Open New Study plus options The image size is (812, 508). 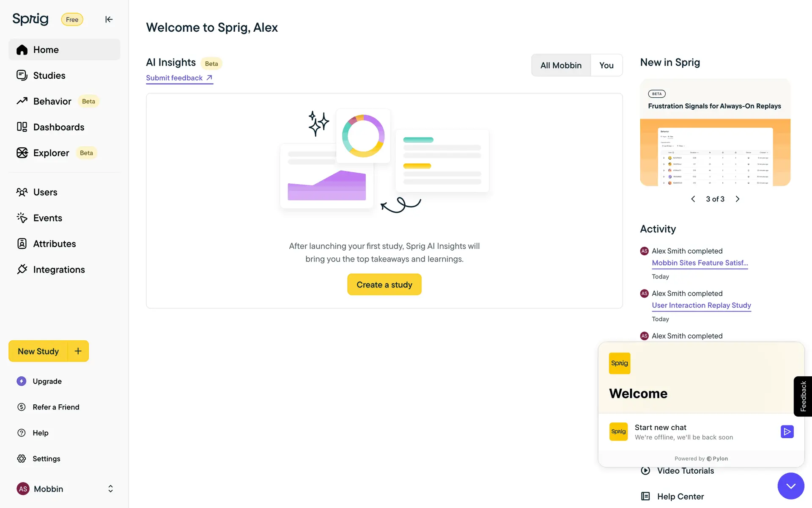click(78, 351)
